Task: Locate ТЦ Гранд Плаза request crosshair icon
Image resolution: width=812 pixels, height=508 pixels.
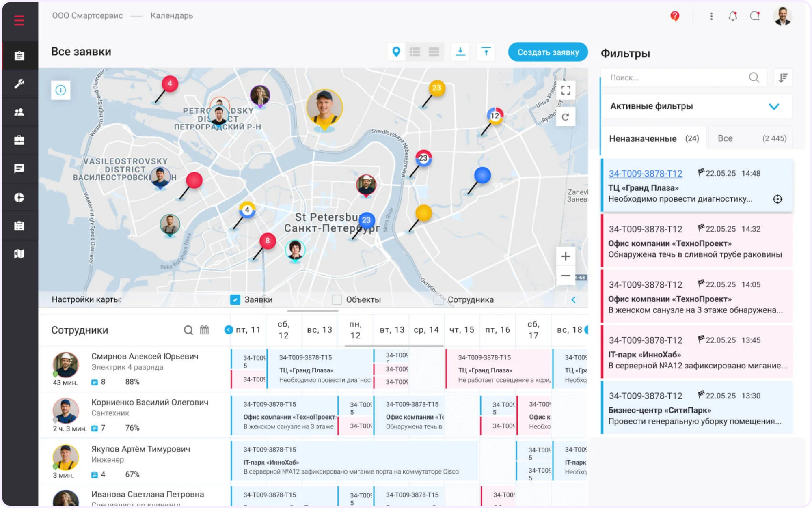Action: point(777,199)
